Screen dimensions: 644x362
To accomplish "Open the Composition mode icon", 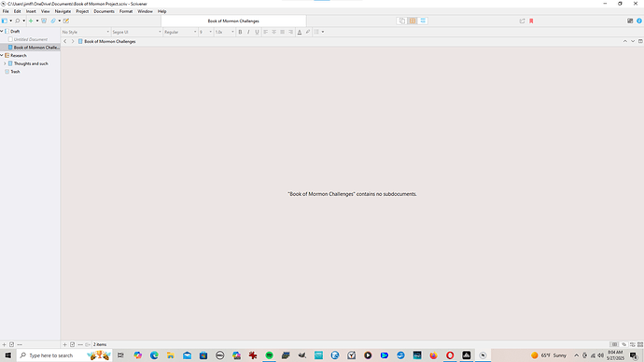I will (x=630, y=21).
